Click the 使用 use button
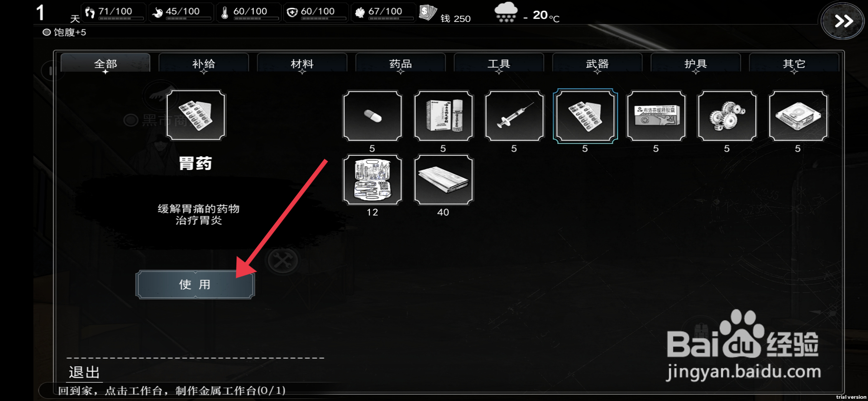 click(195, 284)
